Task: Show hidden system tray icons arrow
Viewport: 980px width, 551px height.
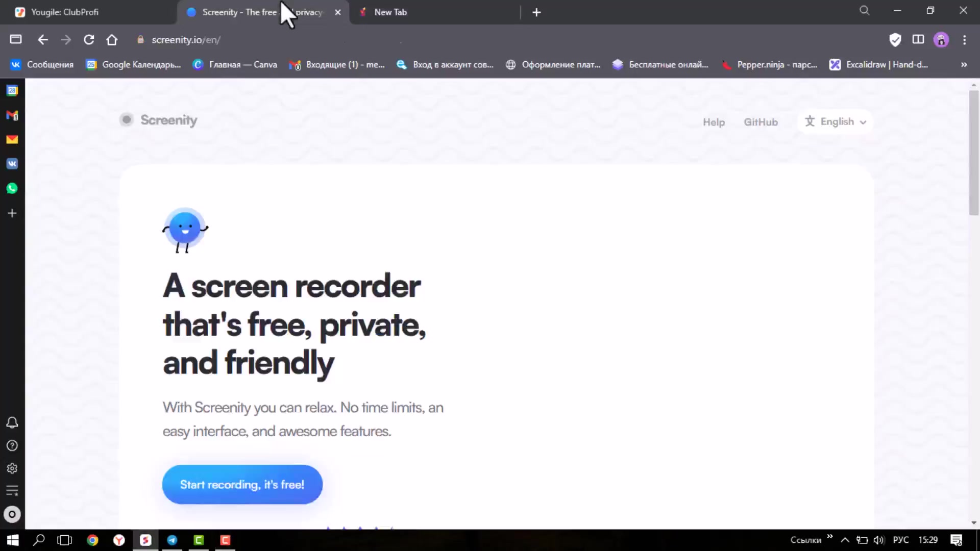Action: click(x=845, y=540)
